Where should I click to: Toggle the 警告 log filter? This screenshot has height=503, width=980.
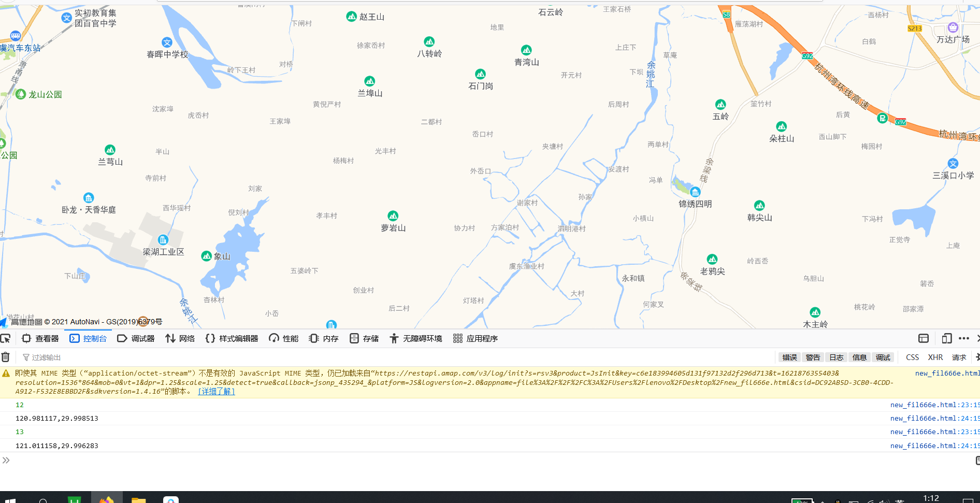coord(813,357)
